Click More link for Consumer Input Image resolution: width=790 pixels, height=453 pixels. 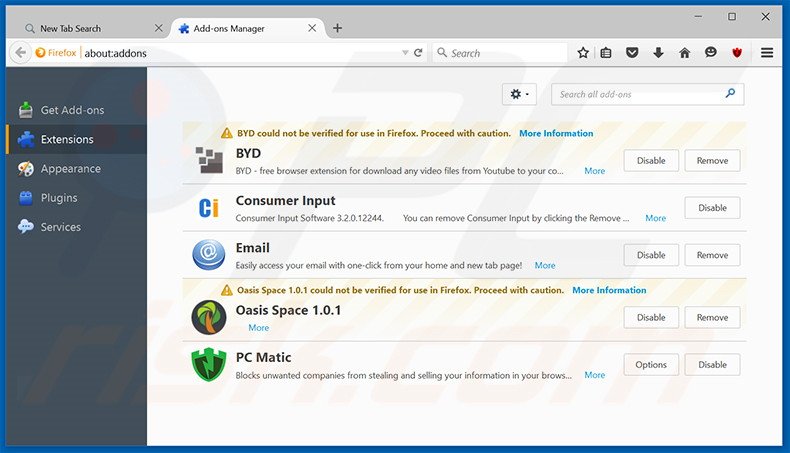(x=655, y=218)
